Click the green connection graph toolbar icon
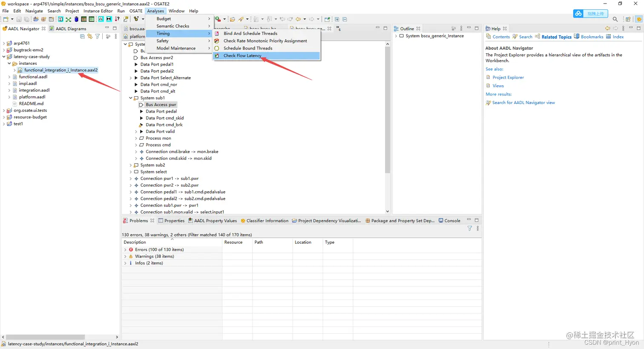 click(x=68, y=19)
